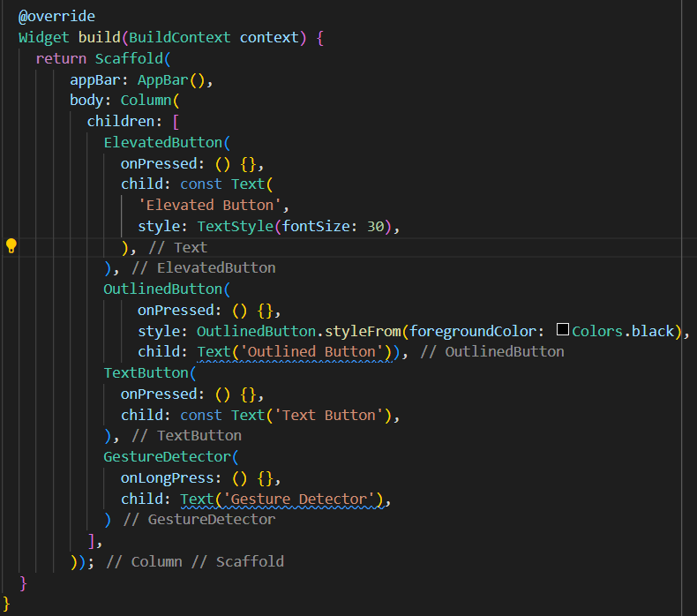The image size is (697, 616).
Task: Click the 'fontSize' parameter name
Action: [x=316, y=227]
